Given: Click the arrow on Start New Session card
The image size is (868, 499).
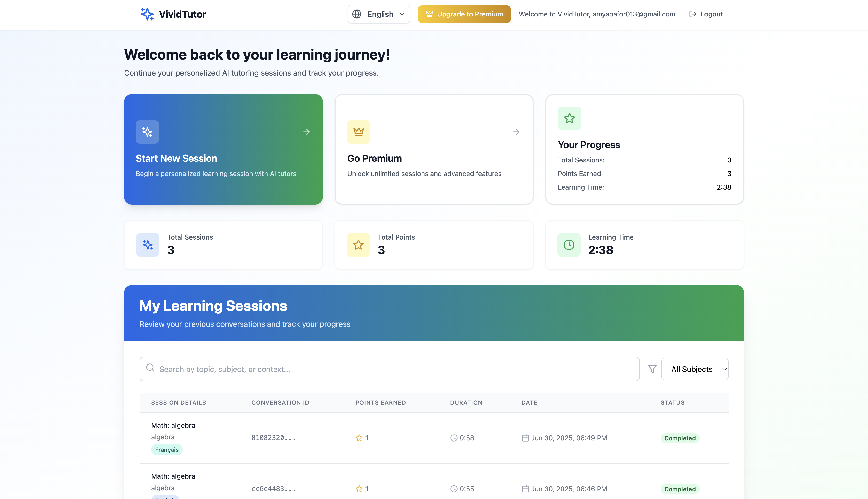Looking at the screenshot, I should coord(306,132).
